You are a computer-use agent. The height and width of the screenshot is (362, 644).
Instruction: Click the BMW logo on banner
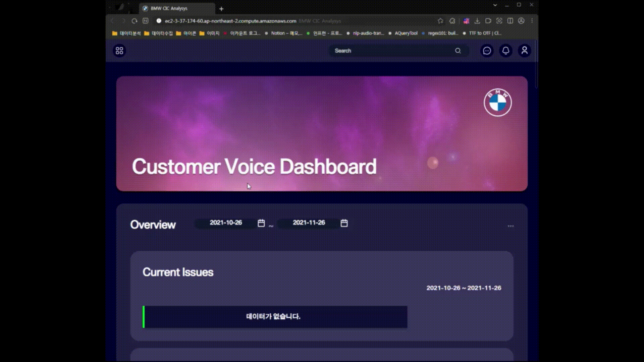[x=498, y=103]
